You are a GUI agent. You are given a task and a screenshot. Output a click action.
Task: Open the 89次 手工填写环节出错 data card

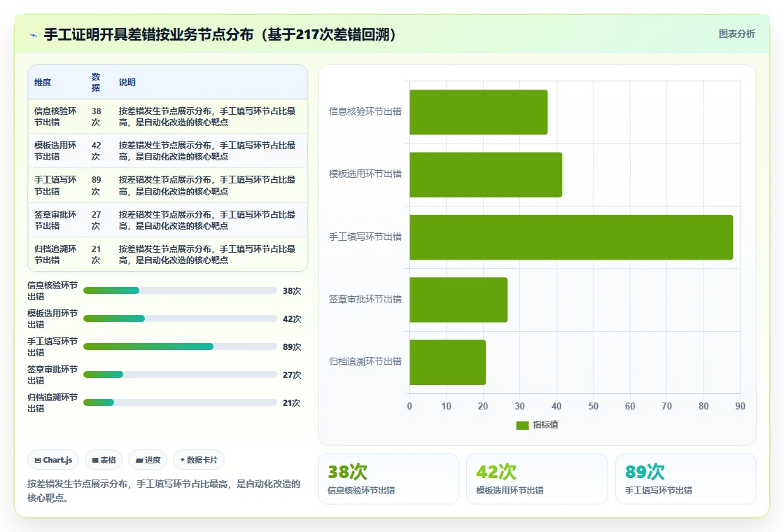tap(685, 479)
